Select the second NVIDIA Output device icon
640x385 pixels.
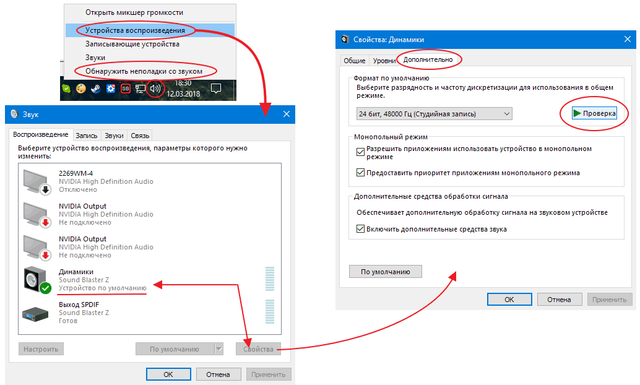[37, 247]
